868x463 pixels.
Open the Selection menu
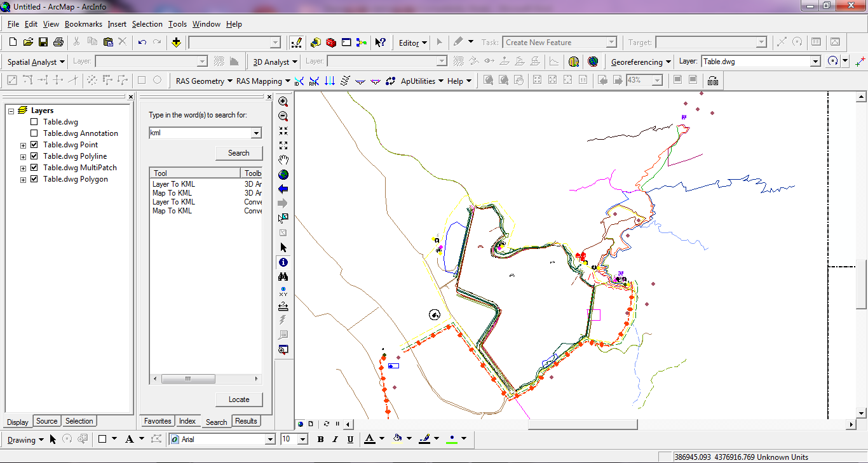click(147, 24)
